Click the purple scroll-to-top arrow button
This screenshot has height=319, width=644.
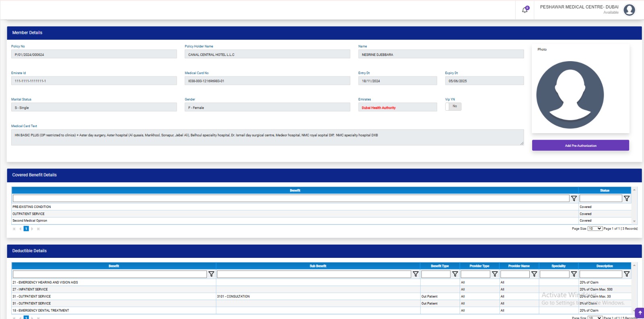640,313
